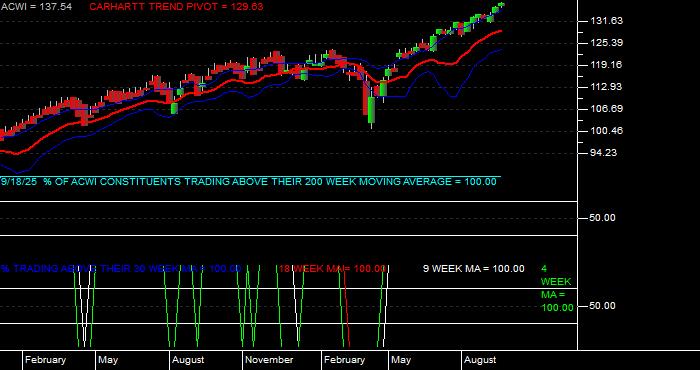Click the 50.00 label of the middle panel

pos(603,218)
